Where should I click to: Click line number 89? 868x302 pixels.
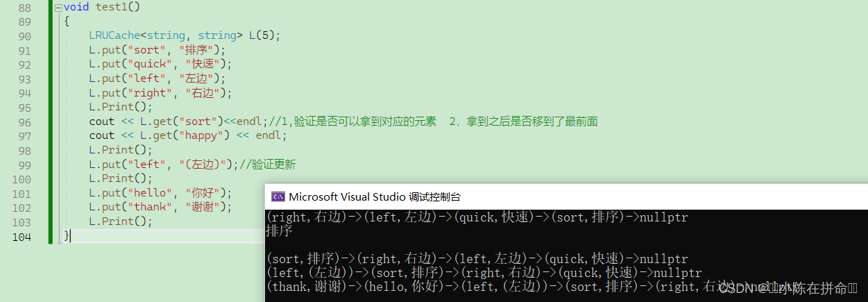pos(24,22)
